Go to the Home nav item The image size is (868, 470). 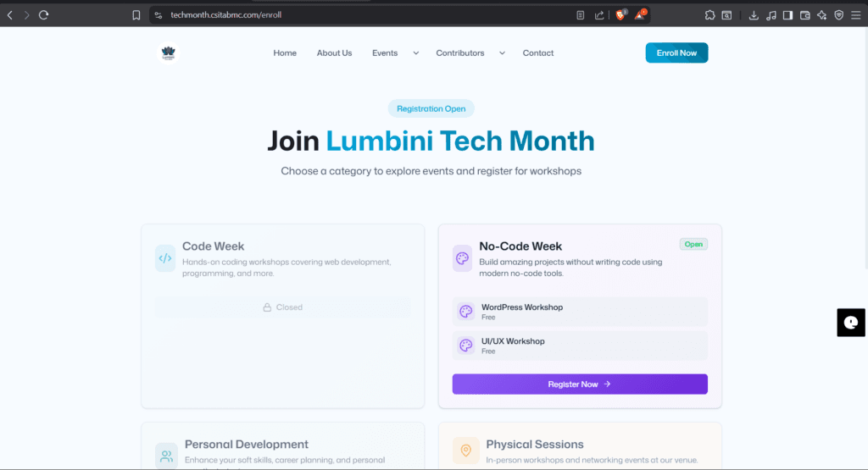285,53
